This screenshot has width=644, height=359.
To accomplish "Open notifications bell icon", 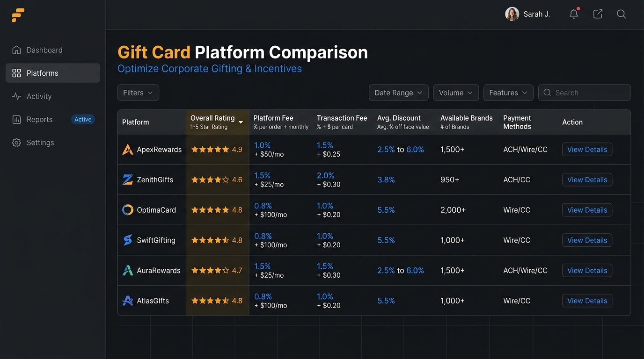I will (574, 14).
